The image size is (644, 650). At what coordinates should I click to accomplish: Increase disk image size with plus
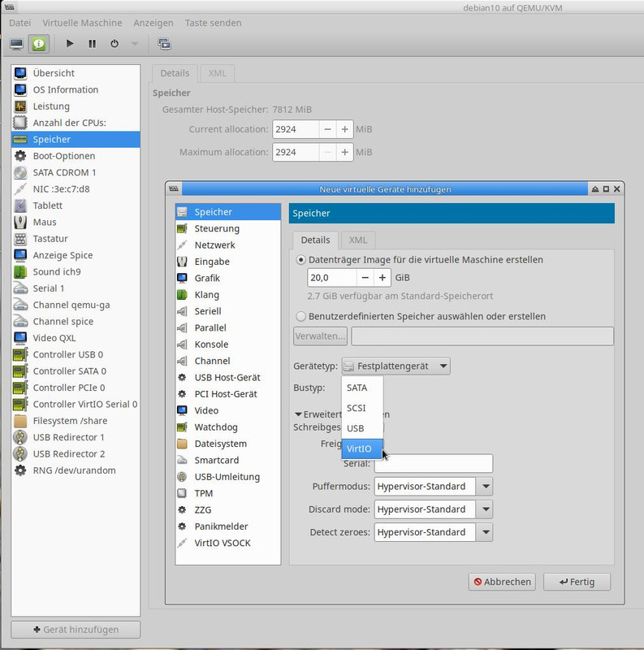pos(382,278)
